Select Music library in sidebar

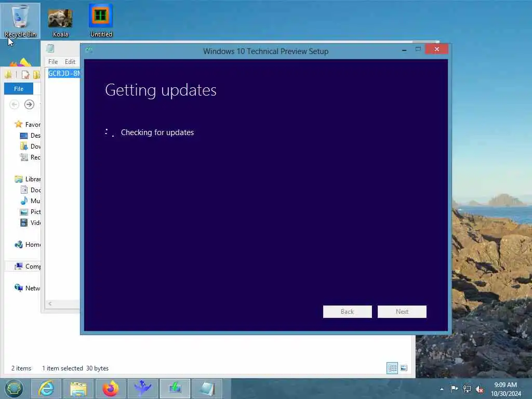(x=31, y=201)
